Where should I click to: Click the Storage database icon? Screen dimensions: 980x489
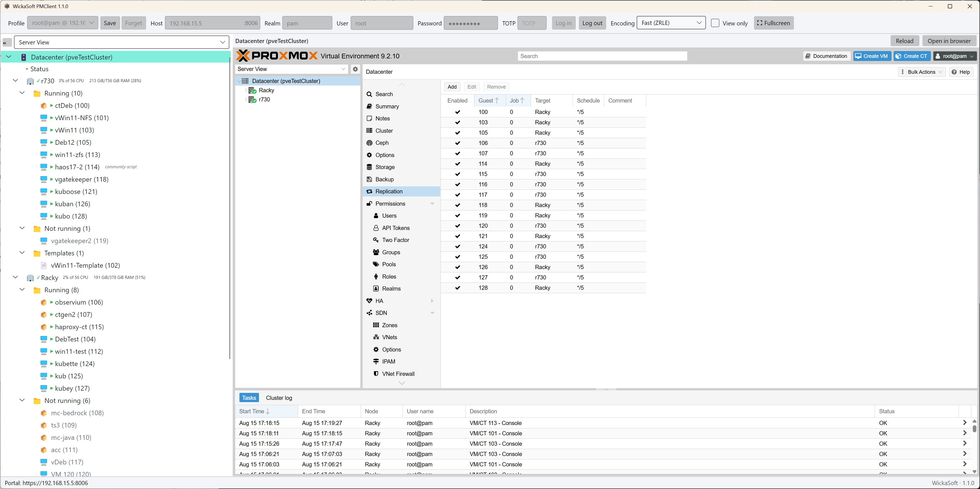pyautogui.click(x=369, y=167)
